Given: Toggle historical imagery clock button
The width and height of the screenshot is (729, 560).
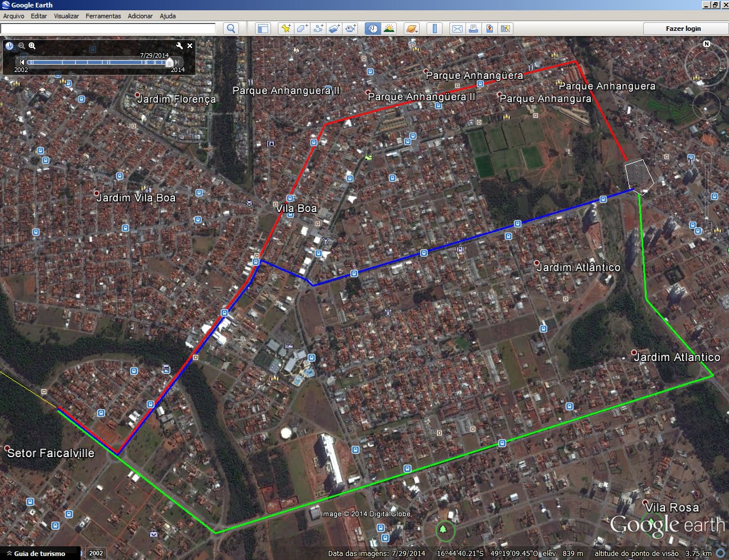Looking at the screenshot, I should click(373, 29).
